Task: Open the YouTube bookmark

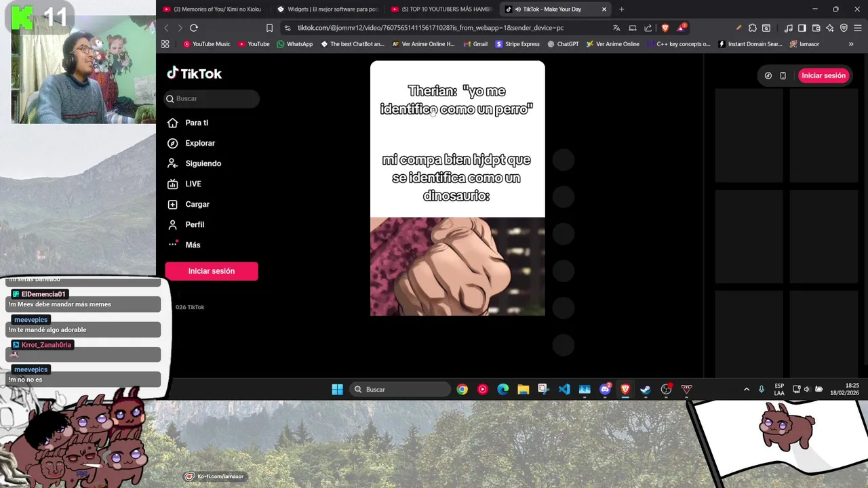Action: coord(254,44)
